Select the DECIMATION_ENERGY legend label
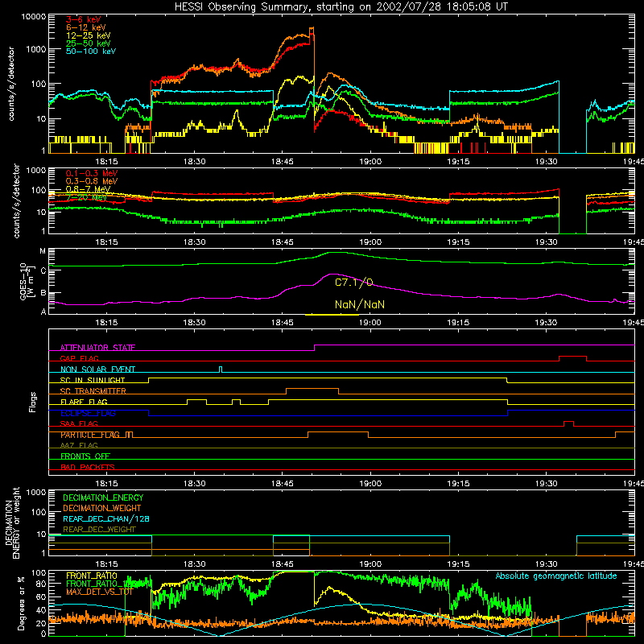 (103, 497)
